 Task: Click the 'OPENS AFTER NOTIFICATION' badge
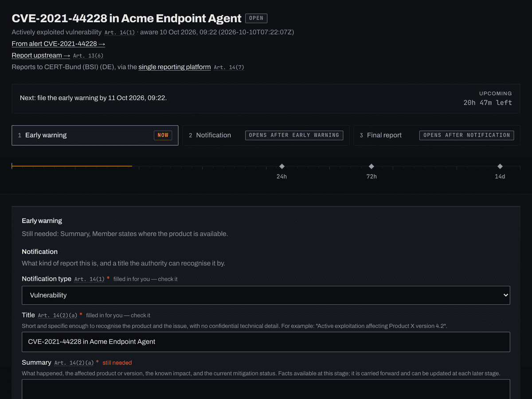pos(467,135)
